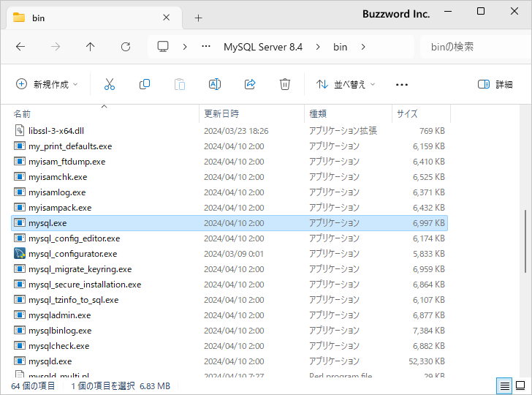Click the 52,330 KB size cell

pos(427,361)
